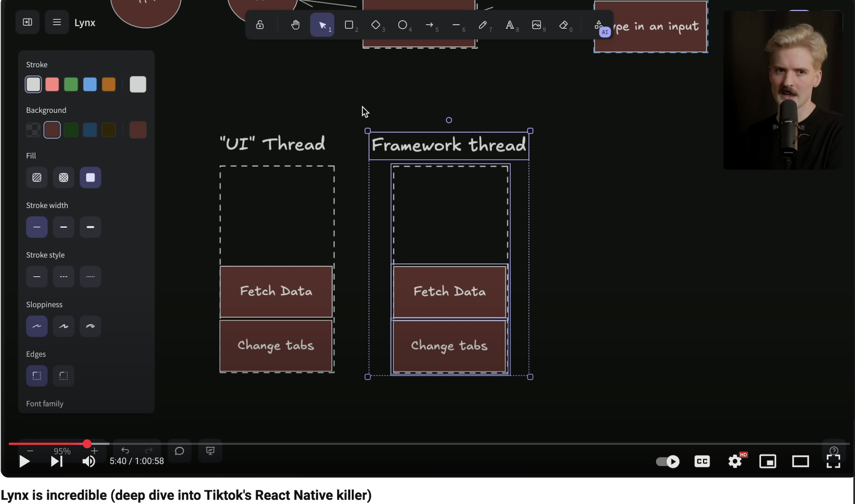Select the arrow/connector line tool

click(x=429, y=25)
